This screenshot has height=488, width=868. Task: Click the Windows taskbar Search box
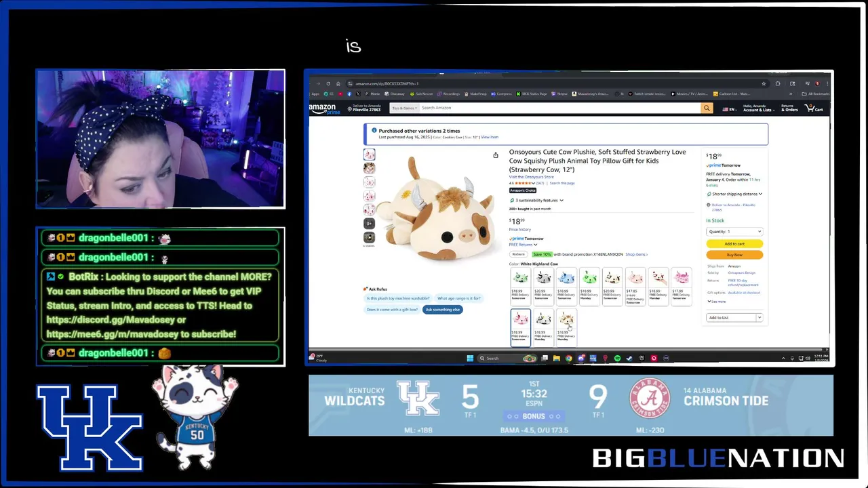tap(507, 358)
